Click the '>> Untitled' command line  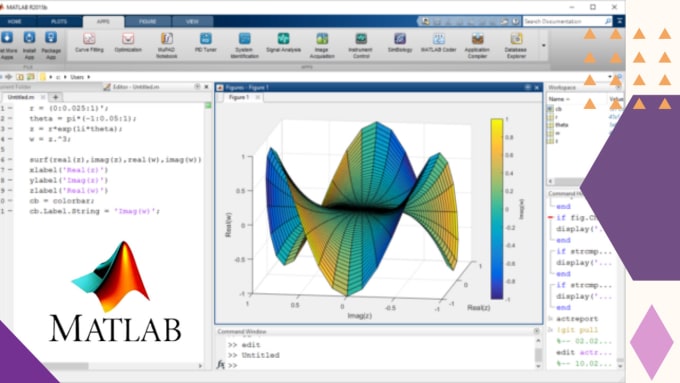tap(254, 355)
